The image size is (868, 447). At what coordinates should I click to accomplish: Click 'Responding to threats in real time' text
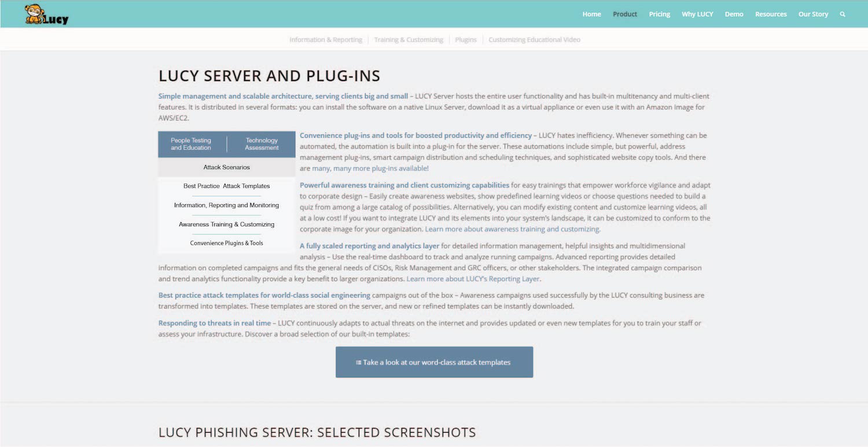point(214,323)
